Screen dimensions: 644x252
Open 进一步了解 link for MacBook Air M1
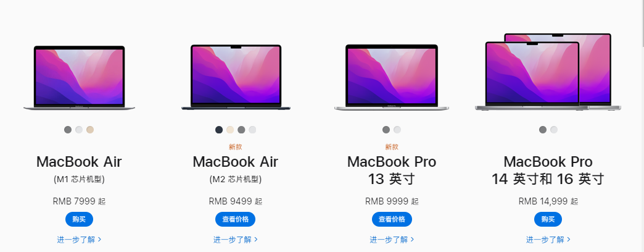(80, 240)
